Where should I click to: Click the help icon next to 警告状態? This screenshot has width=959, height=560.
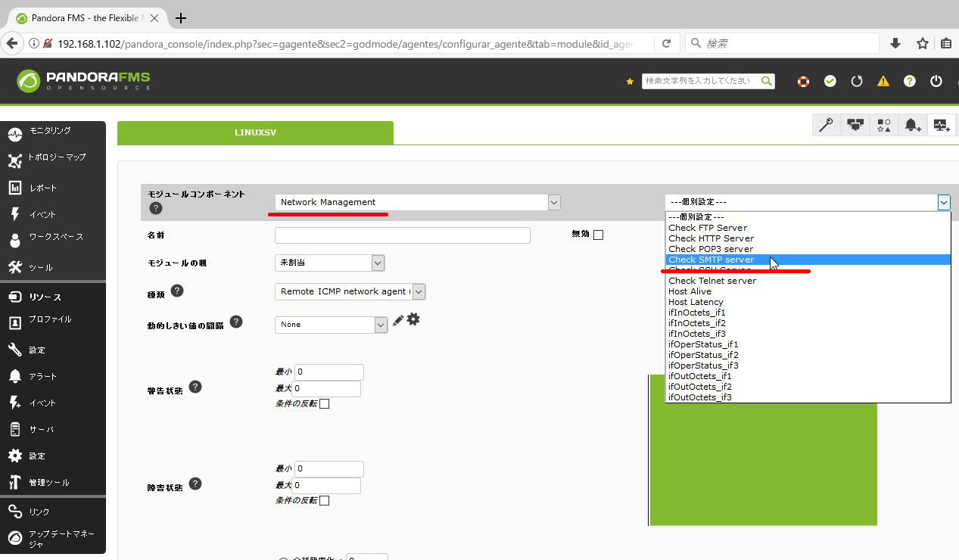195,387
